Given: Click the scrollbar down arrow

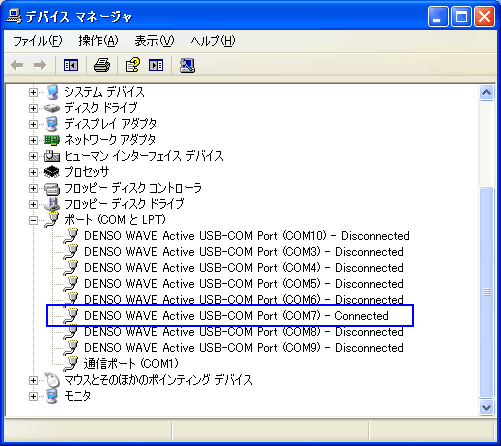Looking at the screenshot, I should pyautogui.click(x=486, y=407).
